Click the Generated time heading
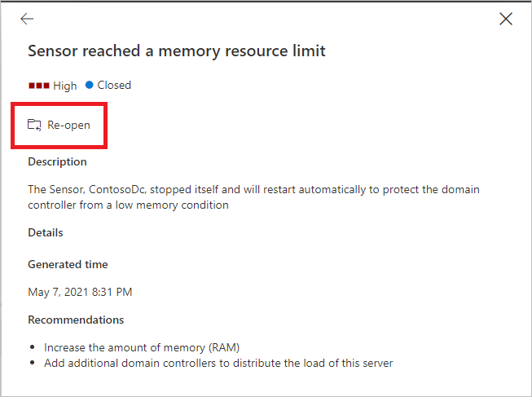The height and width of the screenshot is (397, 532). click(68, 264)
